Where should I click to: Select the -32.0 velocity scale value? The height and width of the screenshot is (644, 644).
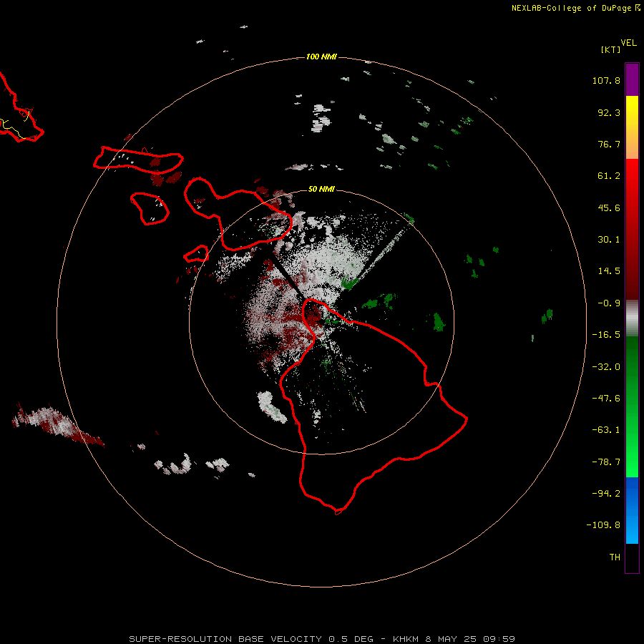point(606,367)
